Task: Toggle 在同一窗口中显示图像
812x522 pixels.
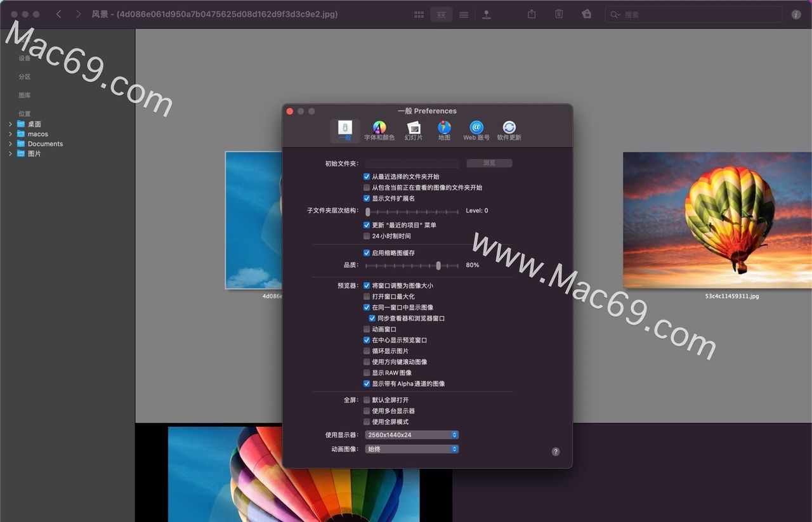Action: click(x=367, y=307)
